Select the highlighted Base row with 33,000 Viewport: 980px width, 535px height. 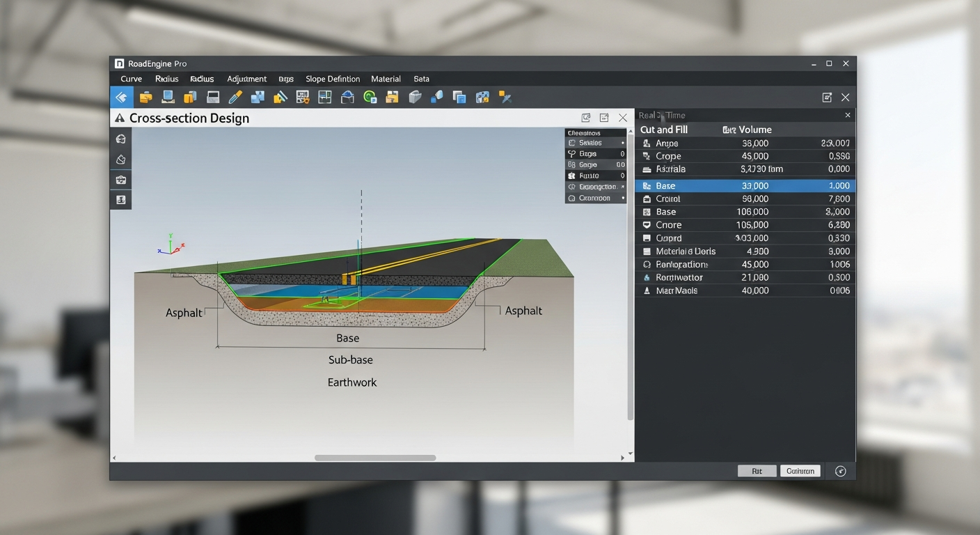click(x=745, y=186)
